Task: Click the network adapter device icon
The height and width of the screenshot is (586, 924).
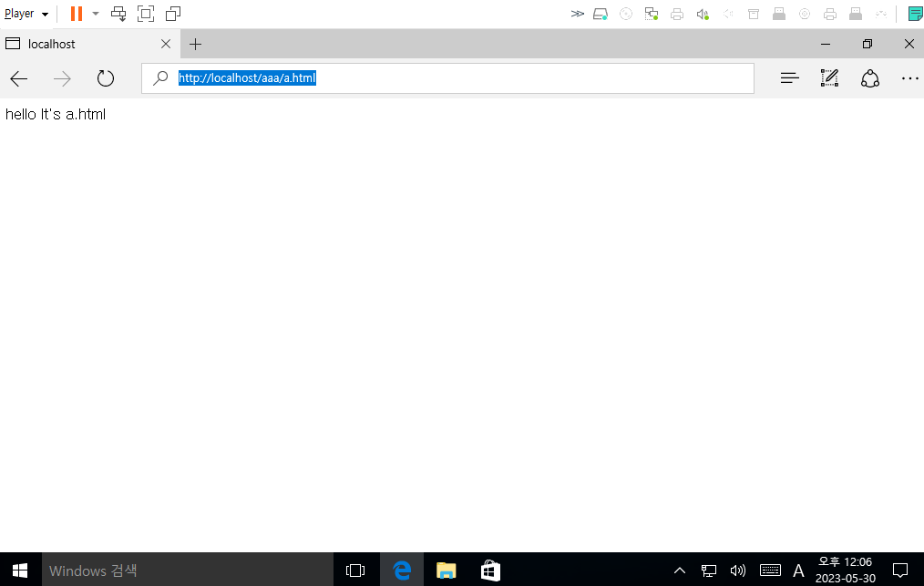Action: [652, 14]
